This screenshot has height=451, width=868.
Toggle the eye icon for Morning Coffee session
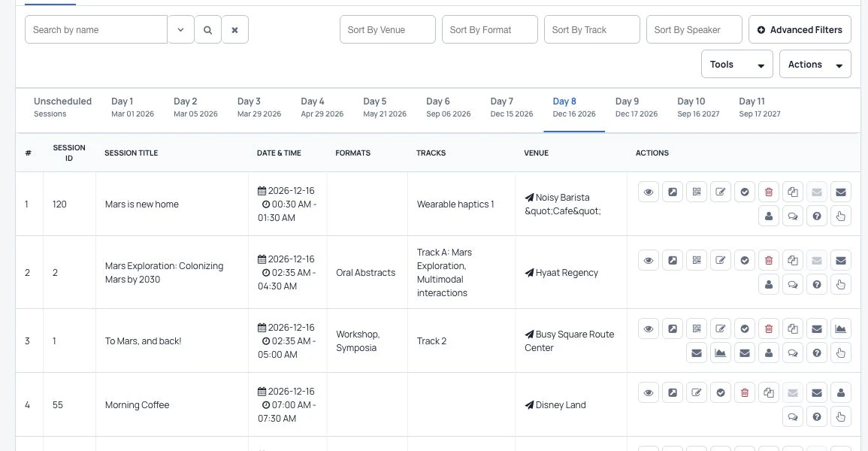pos(649,393)
